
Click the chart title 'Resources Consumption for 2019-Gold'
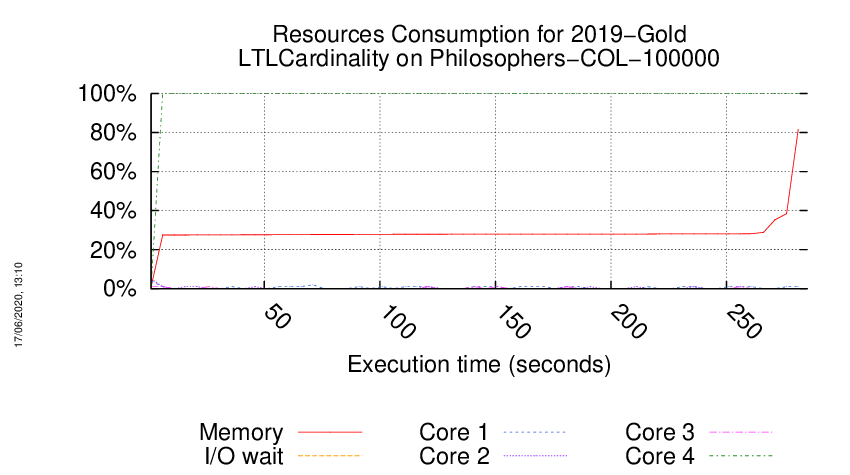(x=479, y=34)
